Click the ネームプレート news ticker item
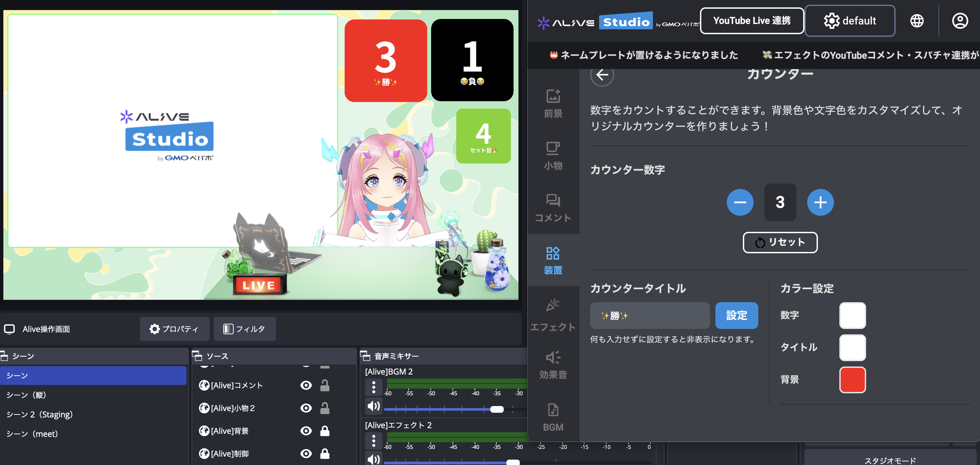 click(x=644, y=55)
